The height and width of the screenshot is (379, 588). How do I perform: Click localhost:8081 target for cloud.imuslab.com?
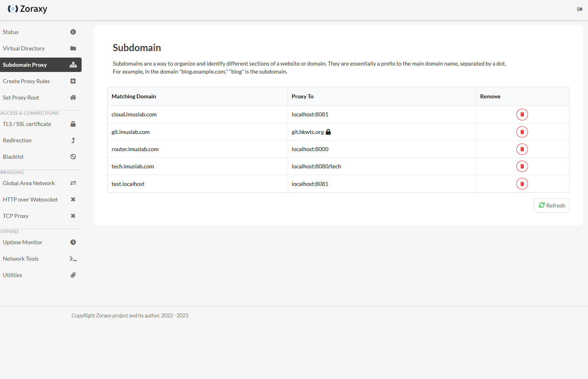(310, 114)
